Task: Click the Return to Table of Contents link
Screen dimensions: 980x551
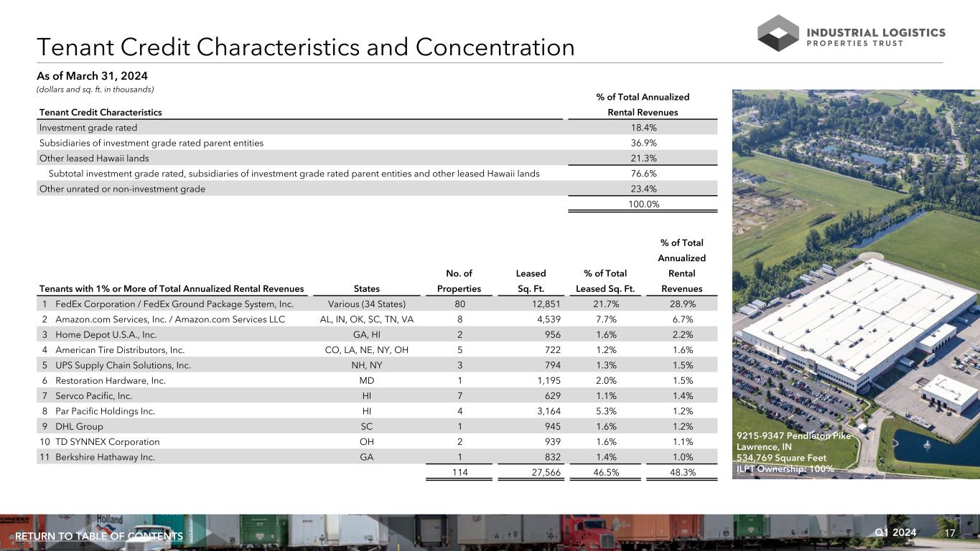Action: point(99,537)
